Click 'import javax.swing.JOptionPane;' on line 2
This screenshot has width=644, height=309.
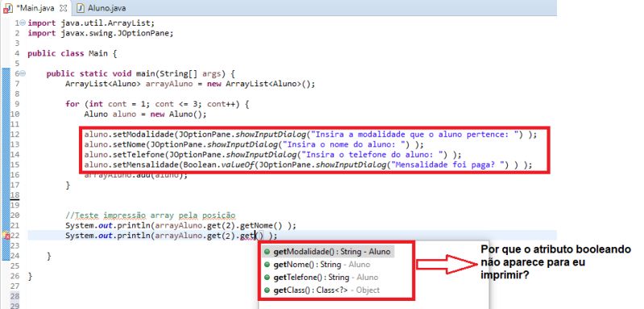[101, 33]
